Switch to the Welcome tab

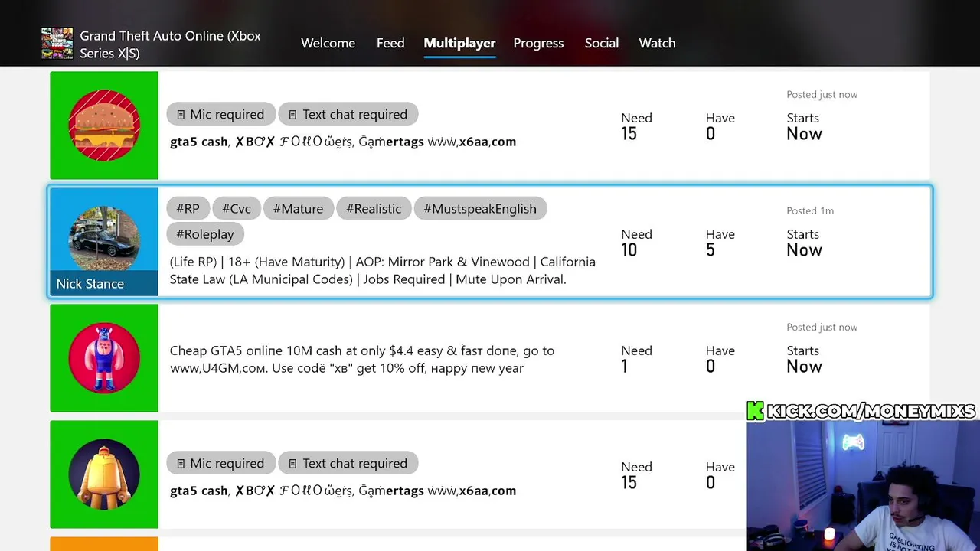[328, 43]
